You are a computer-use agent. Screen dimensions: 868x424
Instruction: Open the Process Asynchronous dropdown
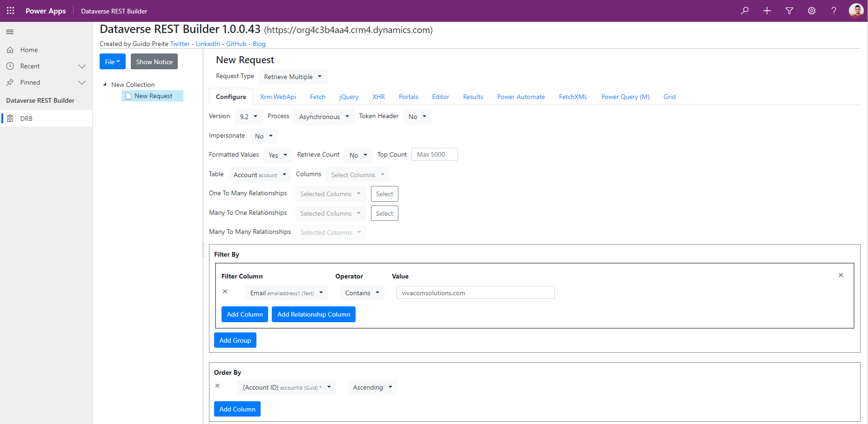[x=323, y=117]
